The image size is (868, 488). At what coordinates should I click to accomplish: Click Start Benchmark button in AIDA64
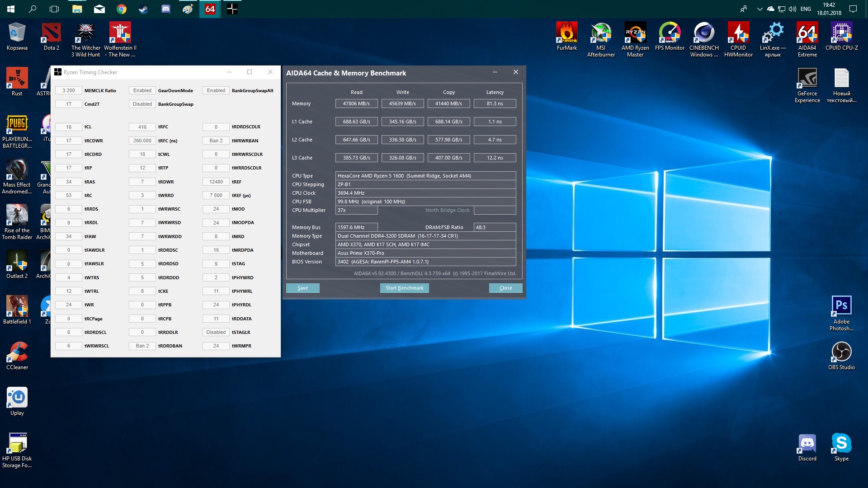pos(404,288)
